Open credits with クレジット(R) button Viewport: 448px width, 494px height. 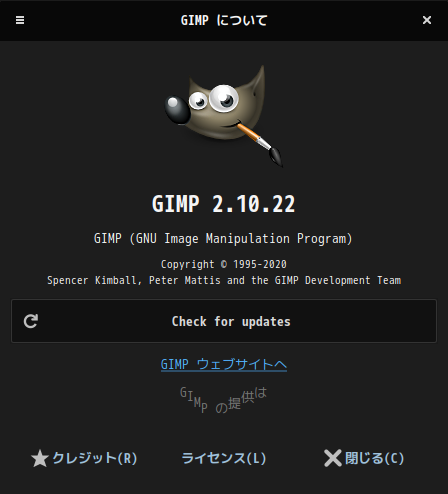(84, 458)
